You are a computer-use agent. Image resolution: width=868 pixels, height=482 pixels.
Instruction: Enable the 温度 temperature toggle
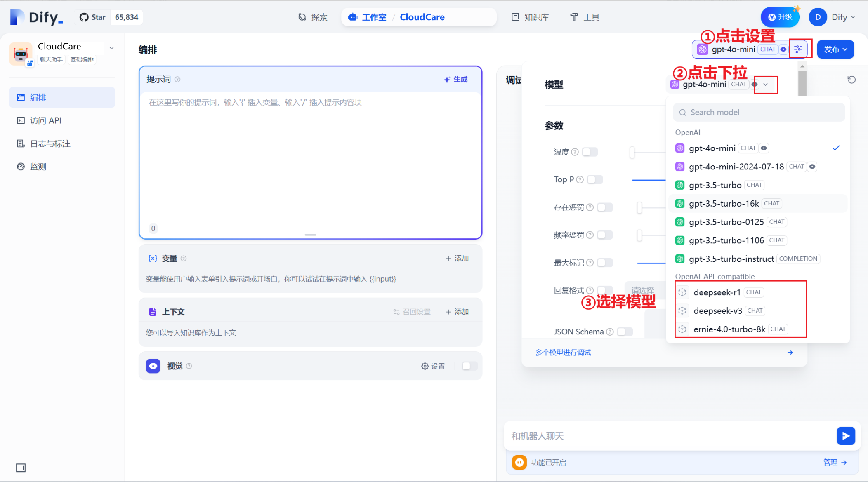[590, 152]
